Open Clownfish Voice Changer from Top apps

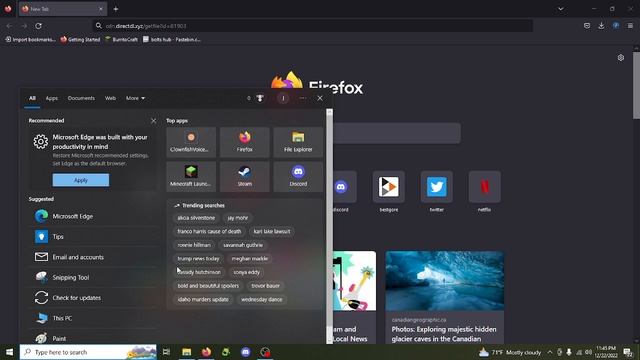191,142
